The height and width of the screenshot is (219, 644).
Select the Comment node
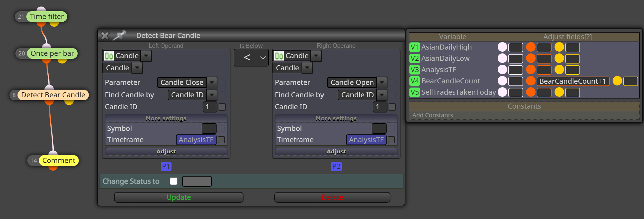pos(59,161)
